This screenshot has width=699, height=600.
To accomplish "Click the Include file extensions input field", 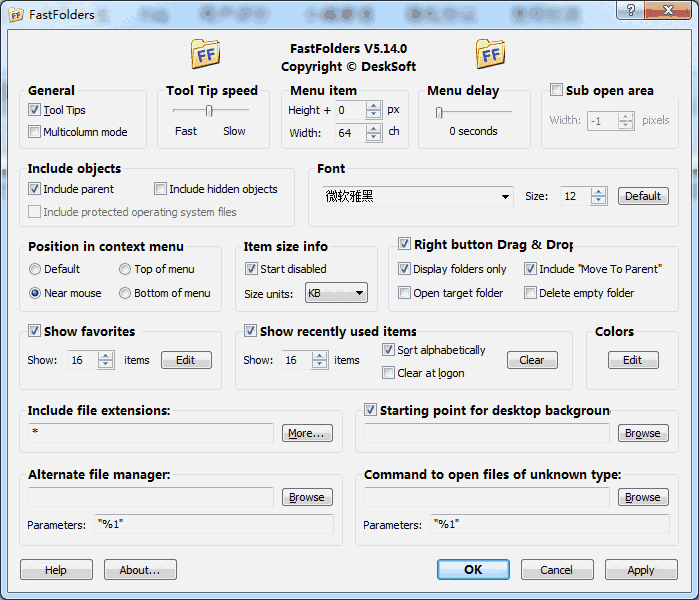I will point(151,432).
